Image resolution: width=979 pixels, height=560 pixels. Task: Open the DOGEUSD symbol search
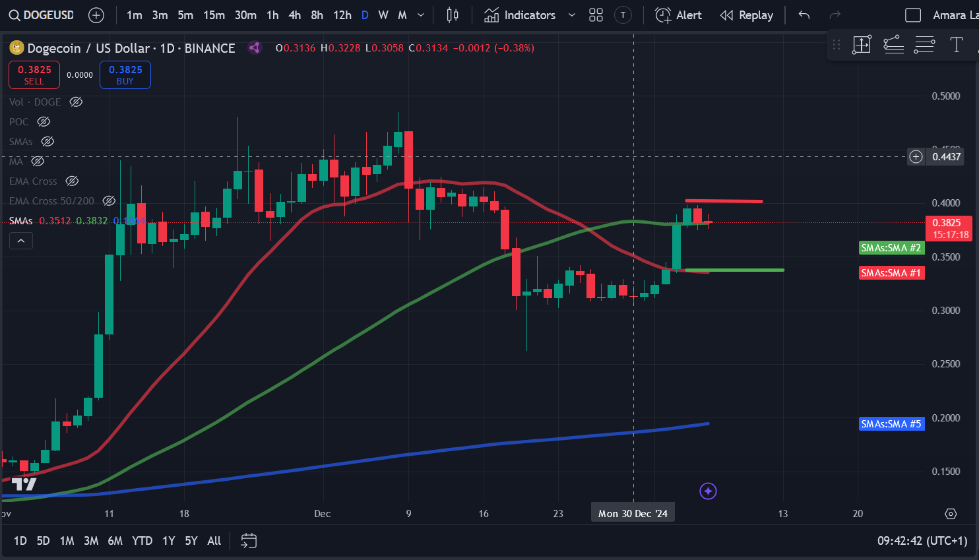click(42, 15)
